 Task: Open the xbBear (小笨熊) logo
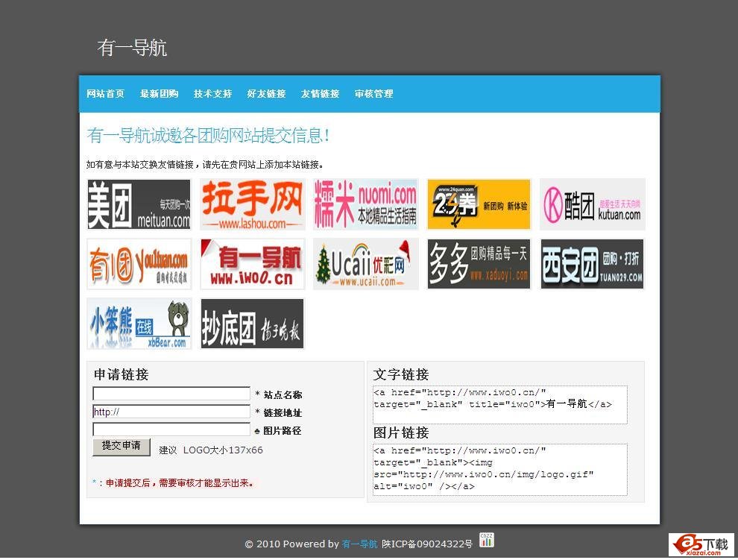coord(139,324)
